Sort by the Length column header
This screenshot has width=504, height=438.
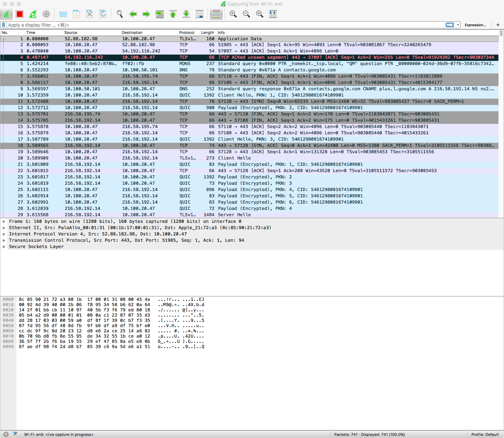click(208, 33)
